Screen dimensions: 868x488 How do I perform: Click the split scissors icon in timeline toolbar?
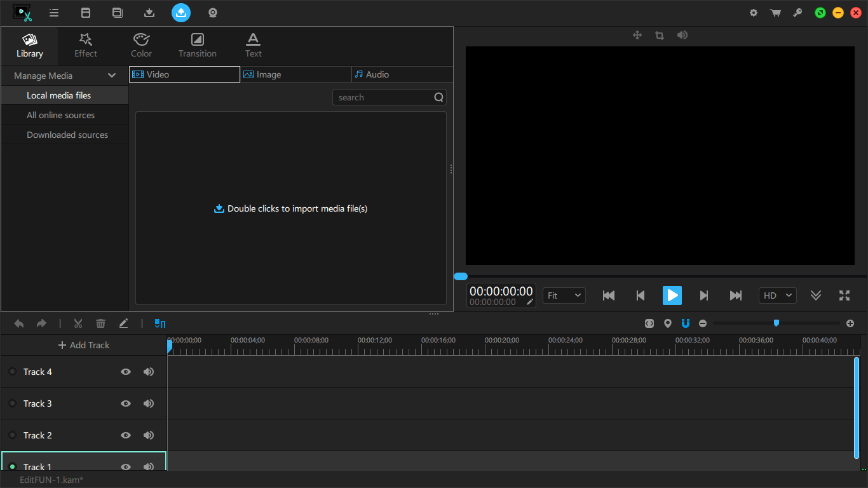[78, 323]
